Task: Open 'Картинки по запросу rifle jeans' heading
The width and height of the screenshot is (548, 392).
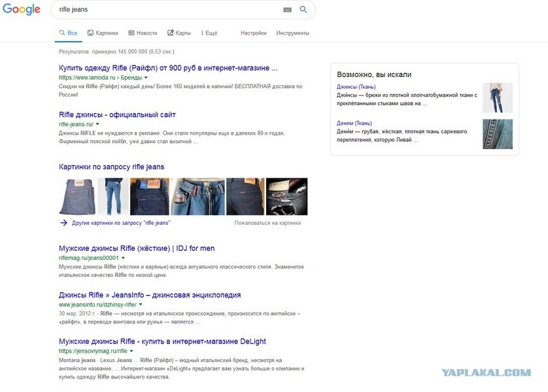Action: (111, 167)
